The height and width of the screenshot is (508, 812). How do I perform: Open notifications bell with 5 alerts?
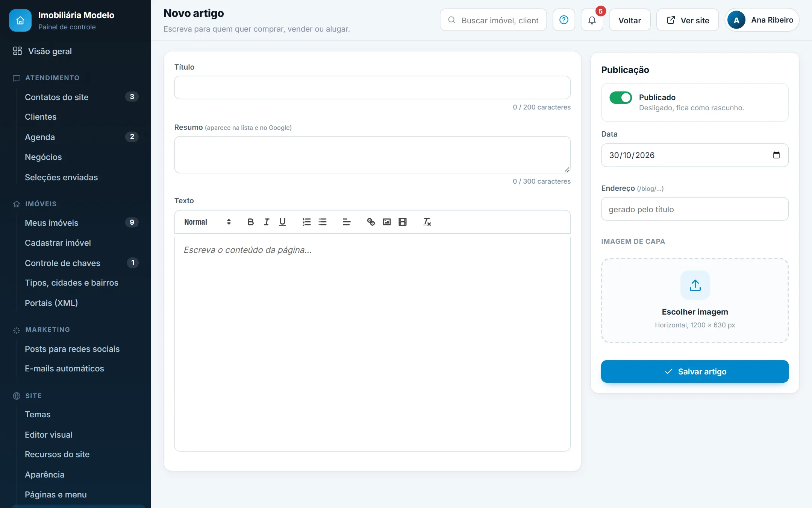tap(592, 20)
